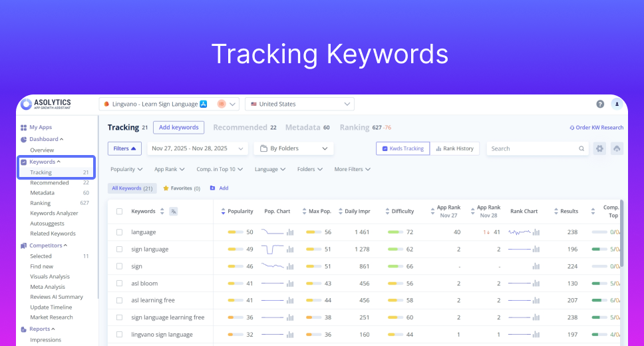Open the date range dropdown
Image resolution: width=644 pixels, height=346 pixels.
[198, 148]
